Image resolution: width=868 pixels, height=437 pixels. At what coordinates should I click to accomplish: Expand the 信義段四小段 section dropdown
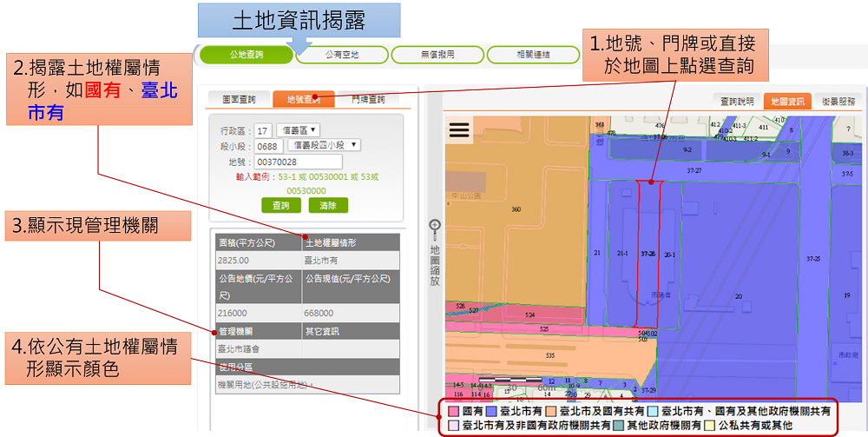tap(324, 145)
